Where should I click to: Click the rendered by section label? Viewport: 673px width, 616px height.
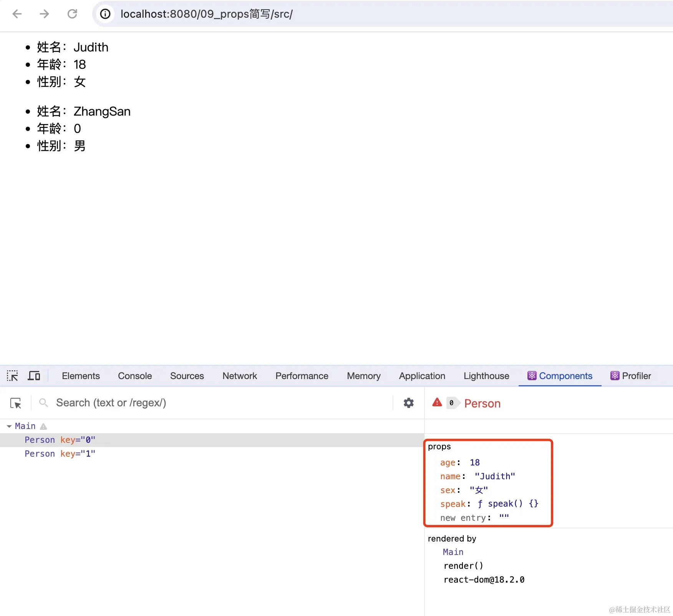(x=452, y=539)
